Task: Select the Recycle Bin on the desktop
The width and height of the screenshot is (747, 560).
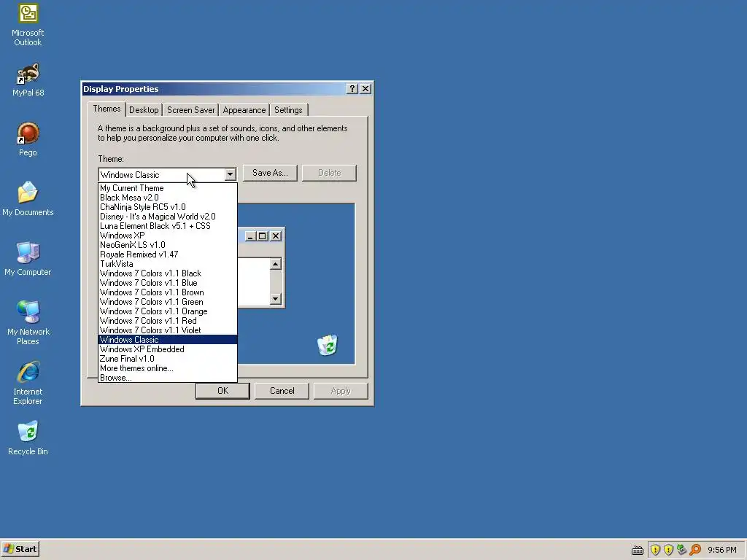Action: 28,438
